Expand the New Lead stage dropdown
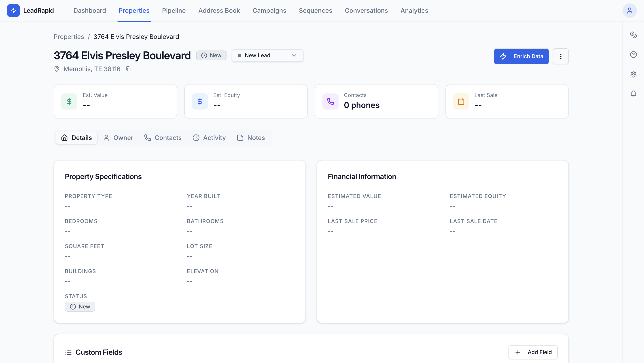Viewport: 644px width, 363px height. click(267, 55)
